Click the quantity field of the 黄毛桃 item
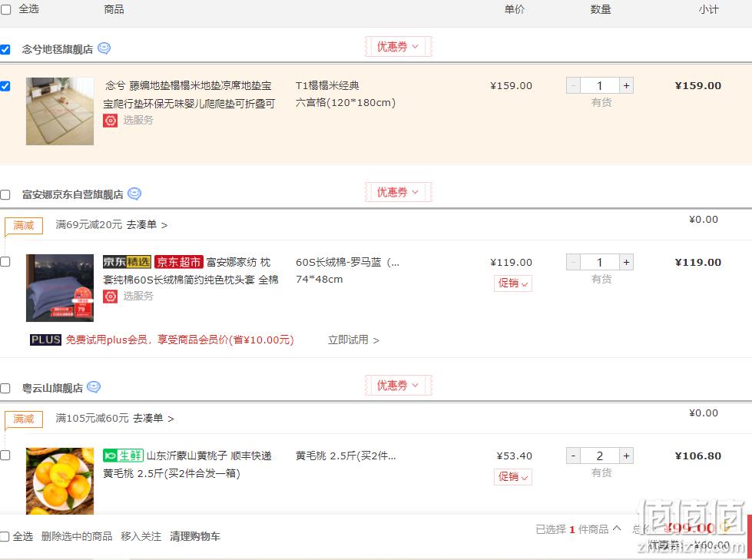The image size is (752, 560). coord(600,456)
